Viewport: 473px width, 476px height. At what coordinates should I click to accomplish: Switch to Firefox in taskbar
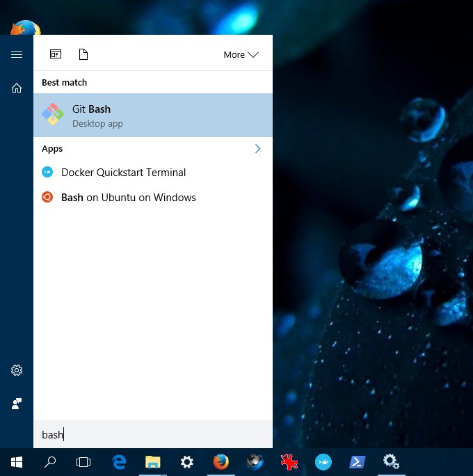[221, 462]
